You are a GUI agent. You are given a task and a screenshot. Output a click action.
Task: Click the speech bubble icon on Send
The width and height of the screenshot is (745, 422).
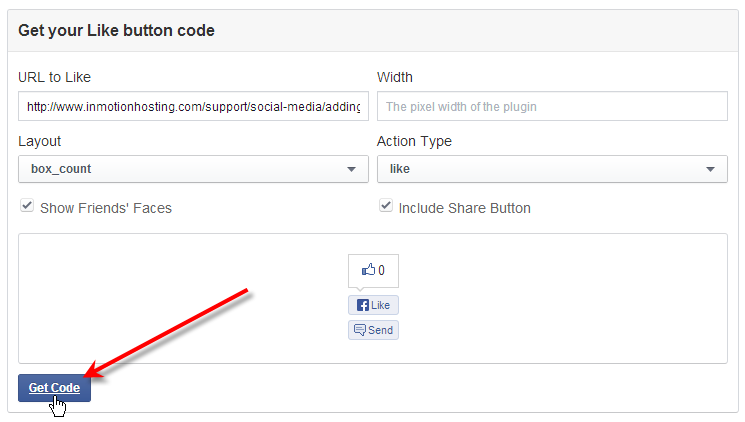pos(360,330)
